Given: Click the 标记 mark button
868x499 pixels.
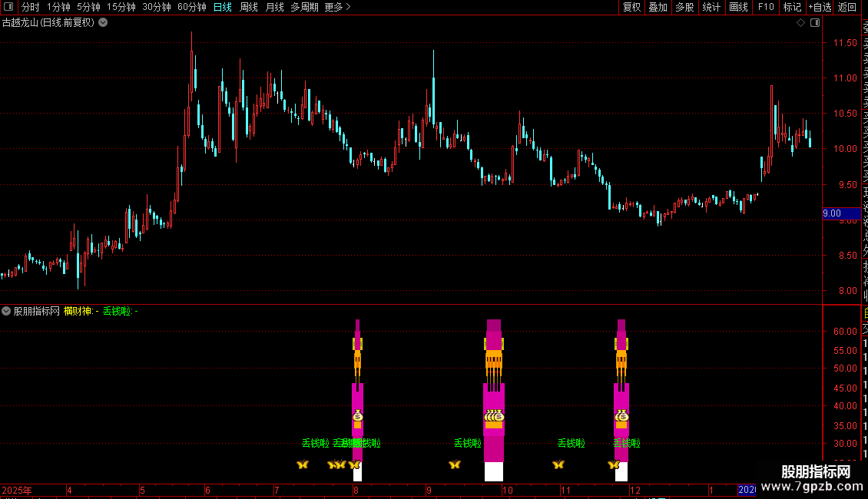Looking at the screenshot, I should point(792,7).
